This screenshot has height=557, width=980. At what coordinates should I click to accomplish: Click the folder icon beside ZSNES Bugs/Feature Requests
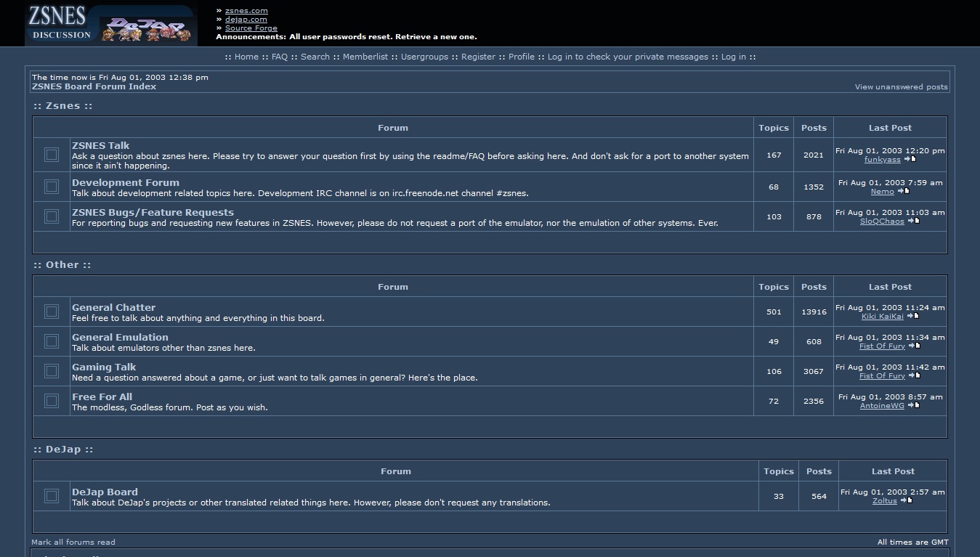click(52, 216)
